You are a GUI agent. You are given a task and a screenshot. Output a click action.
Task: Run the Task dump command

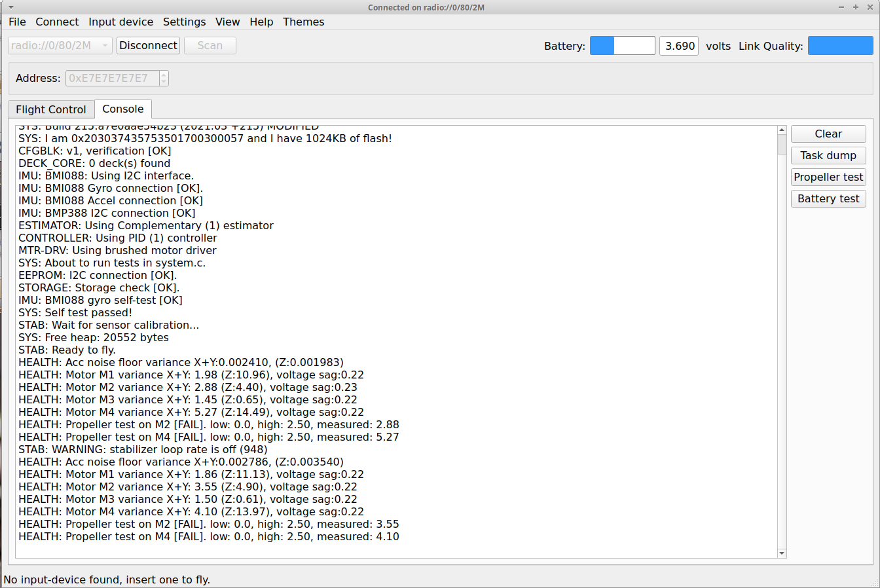tap(828, 155)
